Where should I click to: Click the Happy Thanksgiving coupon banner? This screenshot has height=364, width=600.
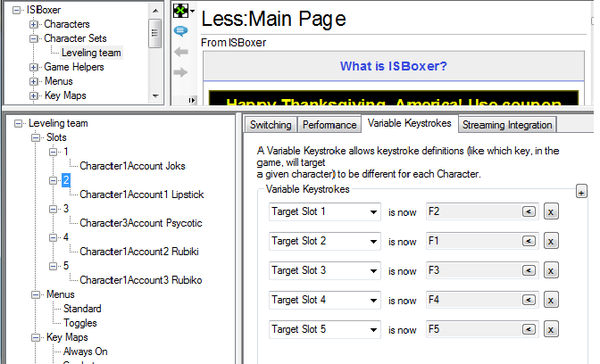394,98
